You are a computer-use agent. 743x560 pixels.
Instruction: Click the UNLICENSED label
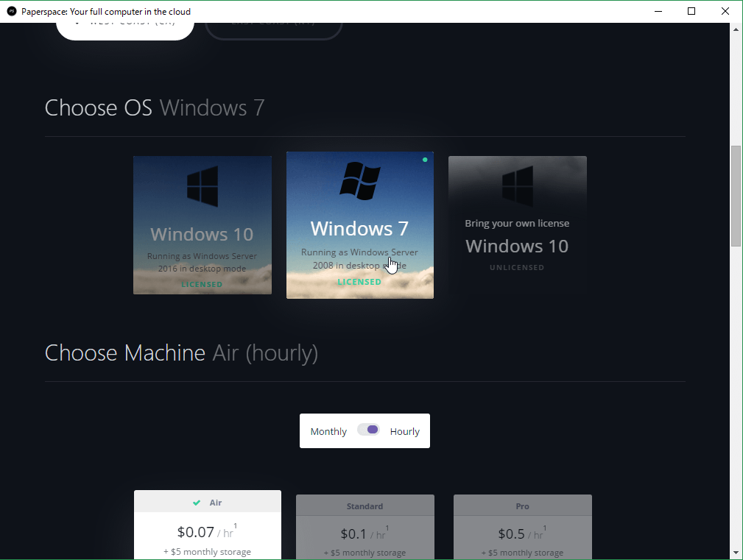pyautogui.click(x=517, y=267)
